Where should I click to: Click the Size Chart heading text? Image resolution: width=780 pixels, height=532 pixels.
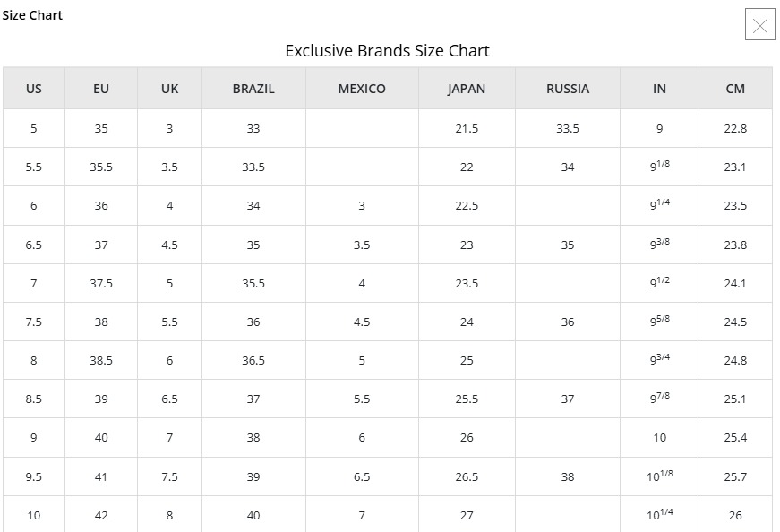click(x=32, y=15)
